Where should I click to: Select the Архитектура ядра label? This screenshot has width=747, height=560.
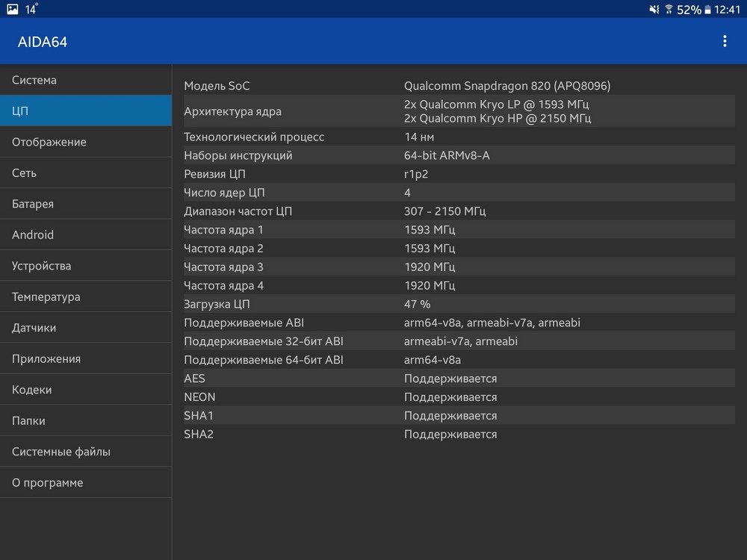(x=232, y=111)
